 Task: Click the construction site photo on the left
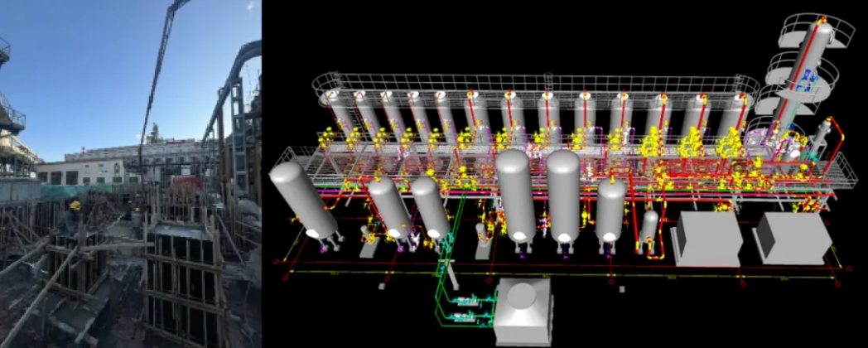tap(131, 174)
